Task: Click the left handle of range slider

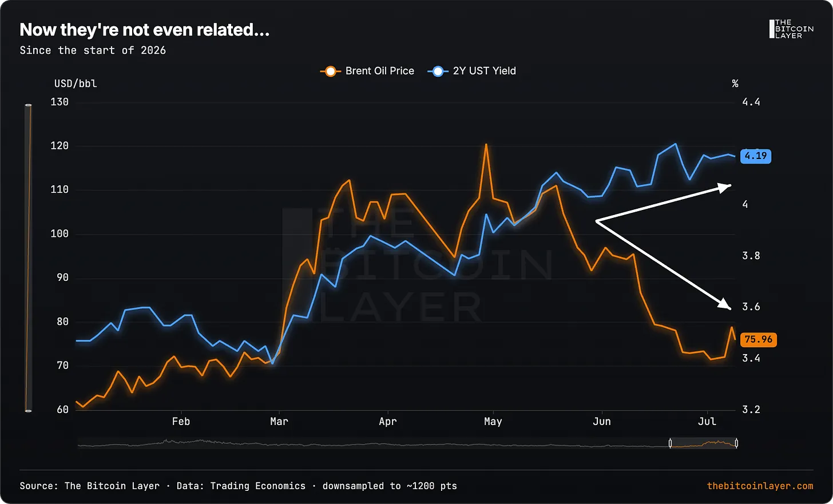Action: [x=670, y=443]
